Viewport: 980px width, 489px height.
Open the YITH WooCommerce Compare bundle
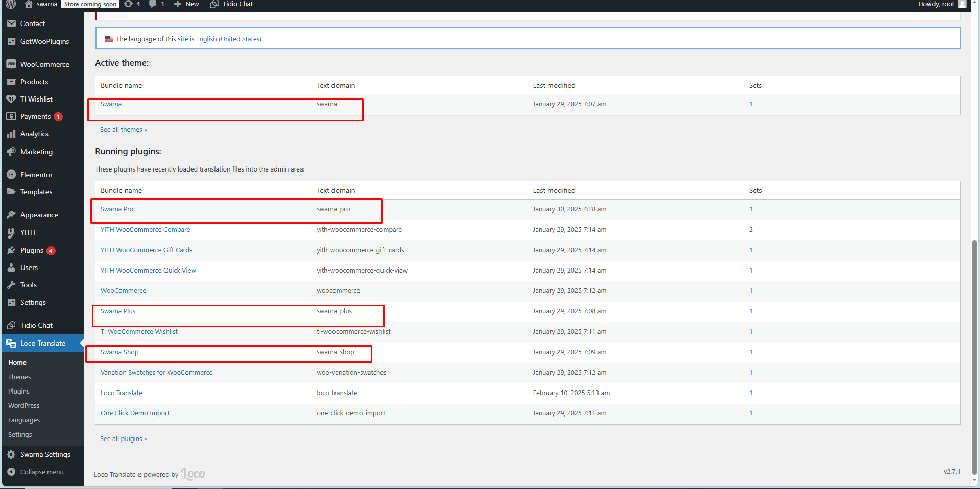click(x=145, y=229)
